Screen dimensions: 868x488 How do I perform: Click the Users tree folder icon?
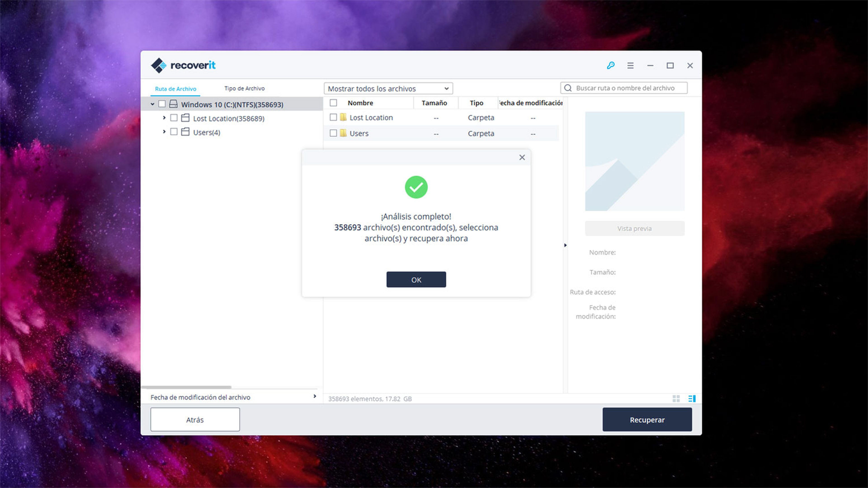(x=185, y=132)
